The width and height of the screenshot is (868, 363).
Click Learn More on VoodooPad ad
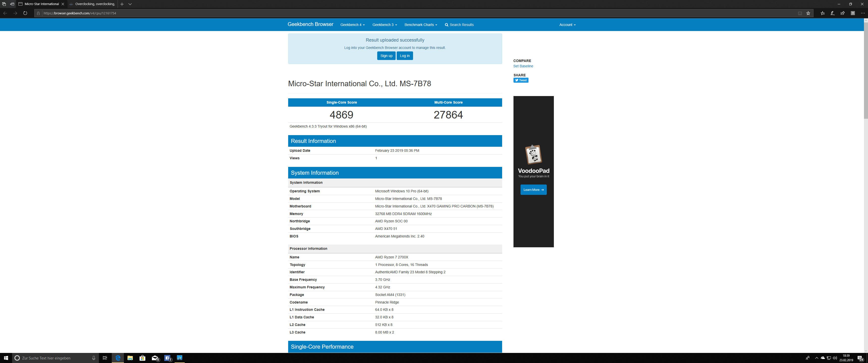click(x=533, y=190)
